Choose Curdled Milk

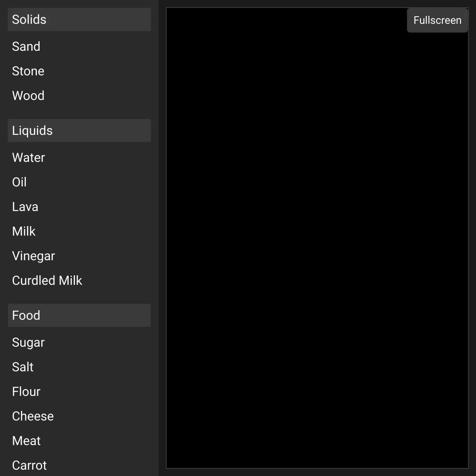point(79,280)
